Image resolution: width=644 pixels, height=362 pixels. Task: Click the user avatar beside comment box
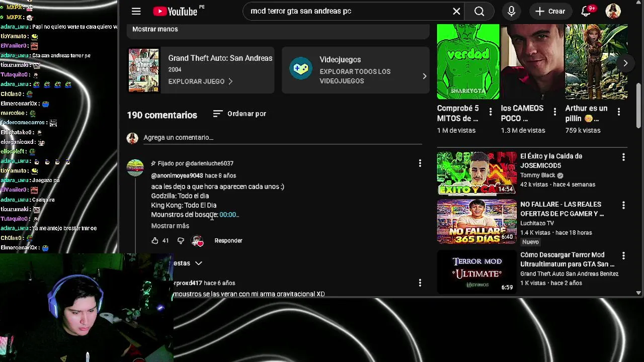coord(132,138)
